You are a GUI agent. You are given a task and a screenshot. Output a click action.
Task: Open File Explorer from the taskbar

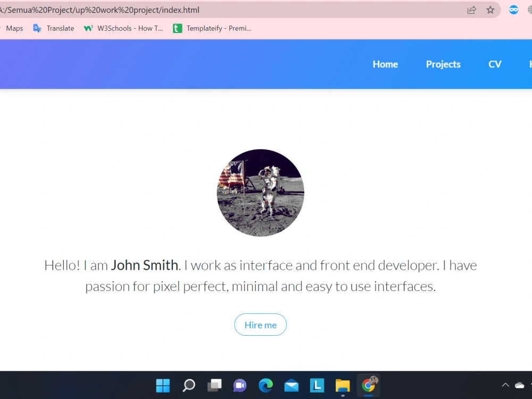coord(343,386)
